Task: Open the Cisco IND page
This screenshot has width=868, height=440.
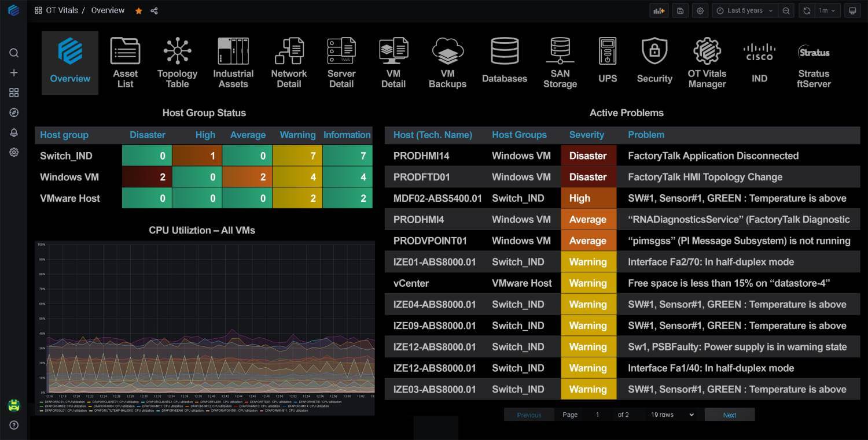Action: click(x=759, y=62)
